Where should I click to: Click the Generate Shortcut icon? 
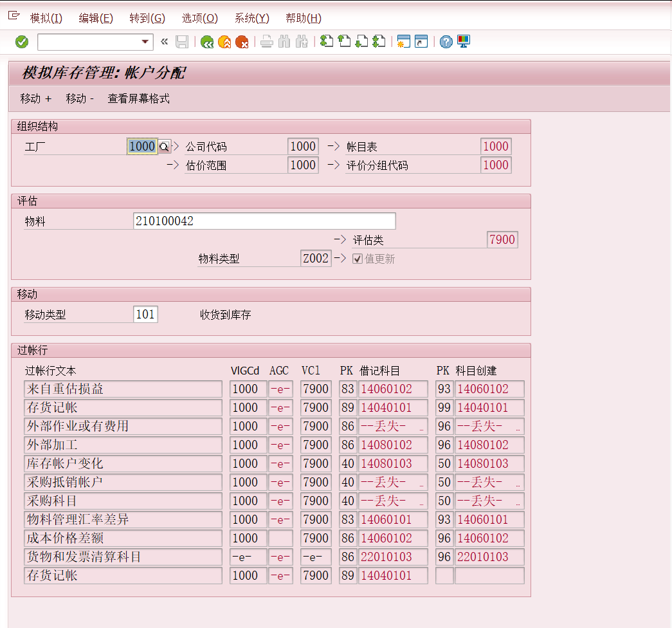tap(421, 42)
